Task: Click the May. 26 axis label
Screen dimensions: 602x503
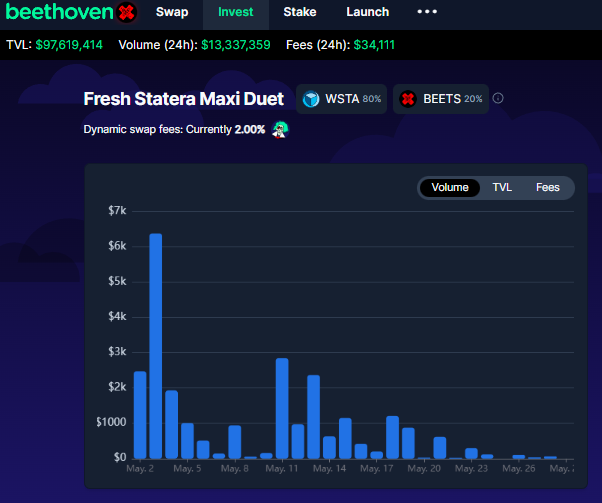Action: click(x=519, y=468)
